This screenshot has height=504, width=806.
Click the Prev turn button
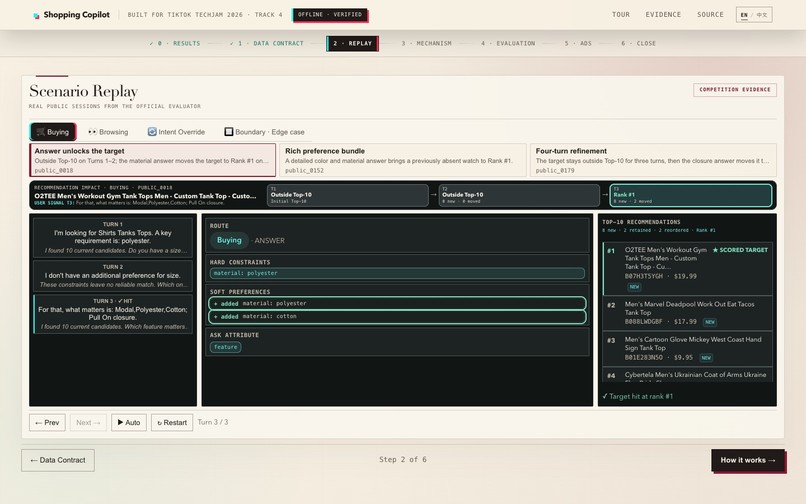click(47, 423)
